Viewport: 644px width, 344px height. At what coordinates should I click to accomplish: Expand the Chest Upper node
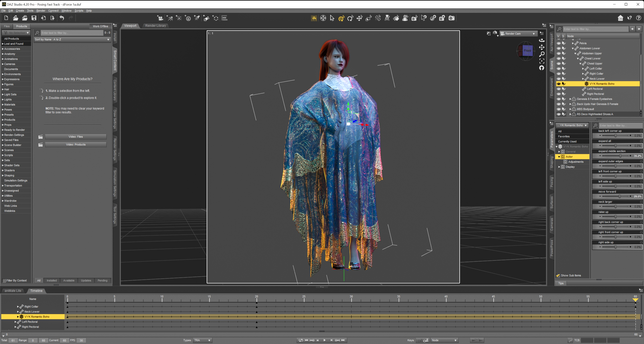tap(581, 63)
